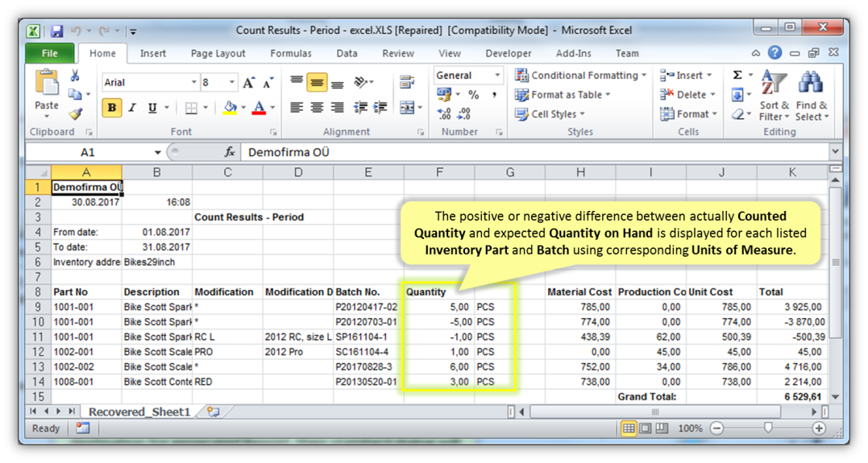
Task: Click Delete cells button
Action: pyautogui.click(x=687, y=94)
